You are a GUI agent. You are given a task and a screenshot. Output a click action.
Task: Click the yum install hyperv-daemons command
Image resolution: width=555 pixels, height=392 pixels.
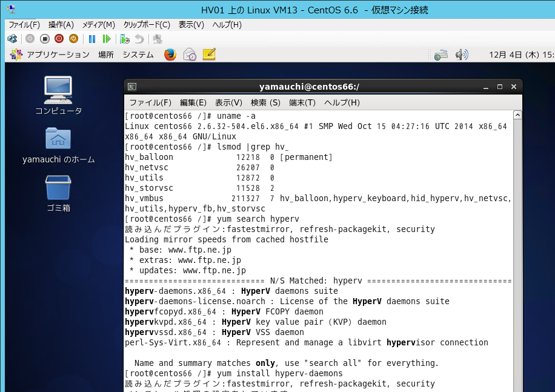280,373
